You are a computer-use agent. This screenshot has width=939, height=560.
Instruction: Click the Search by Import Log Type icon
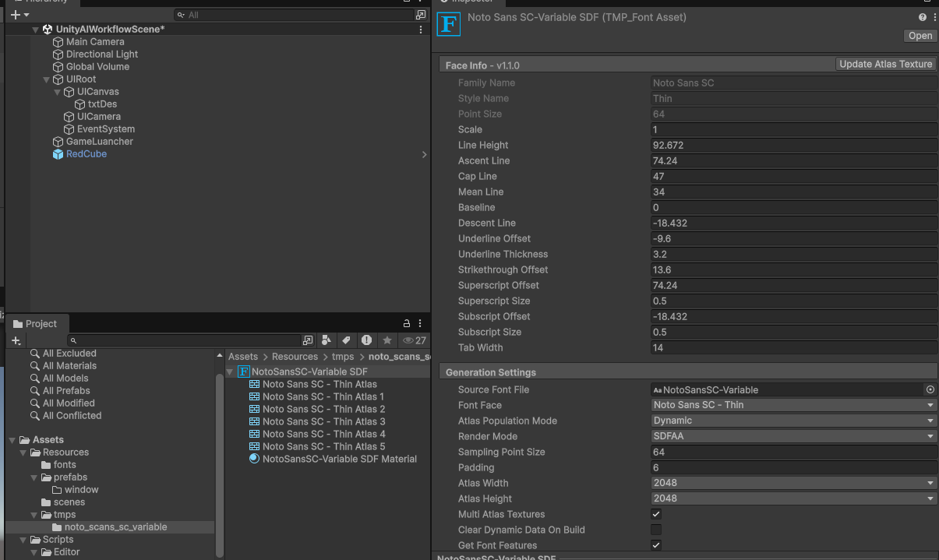[x=366, y=340]
